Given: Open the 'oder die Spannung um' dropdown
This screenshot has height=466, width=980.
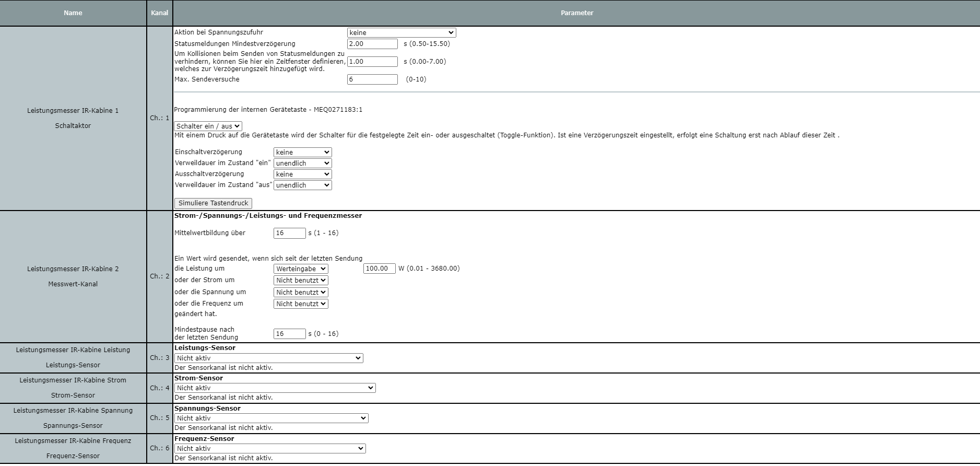Looking at the screenshot, I should click(301, 293).
